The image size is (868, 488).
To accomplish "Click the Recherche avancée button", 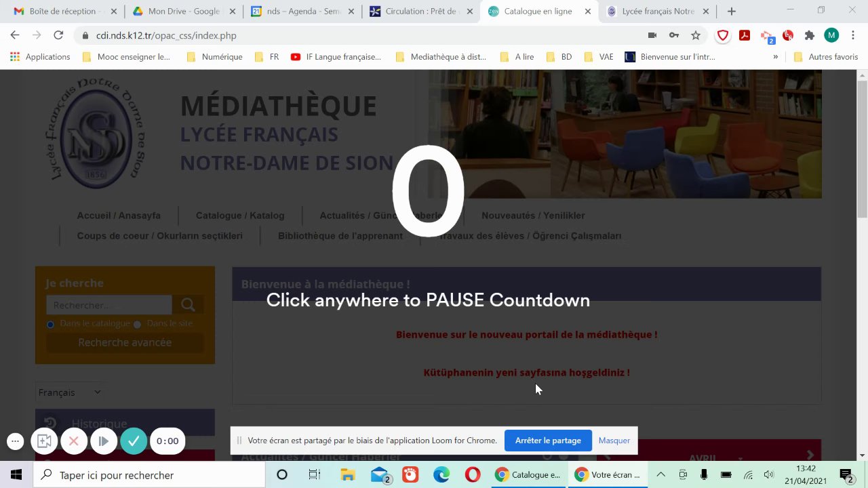I will [125, 343].
